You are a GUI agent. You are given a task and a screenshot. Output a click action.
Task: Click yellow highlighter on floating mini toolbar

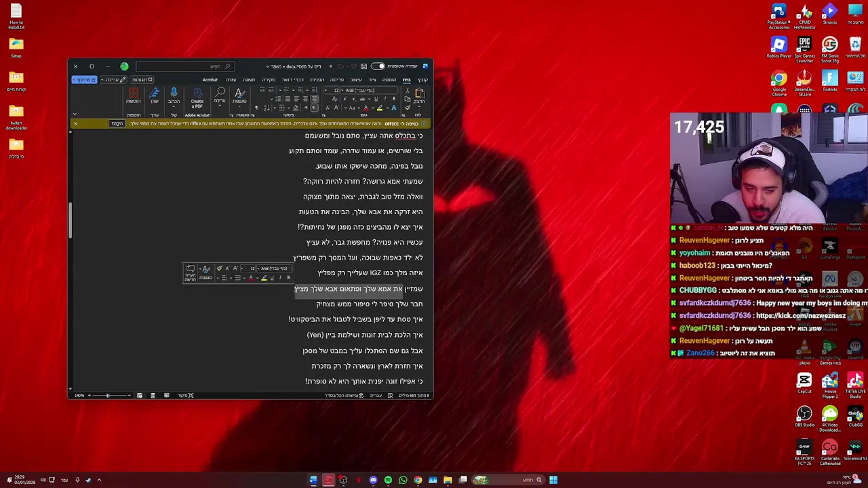click(x=264, y=278)
